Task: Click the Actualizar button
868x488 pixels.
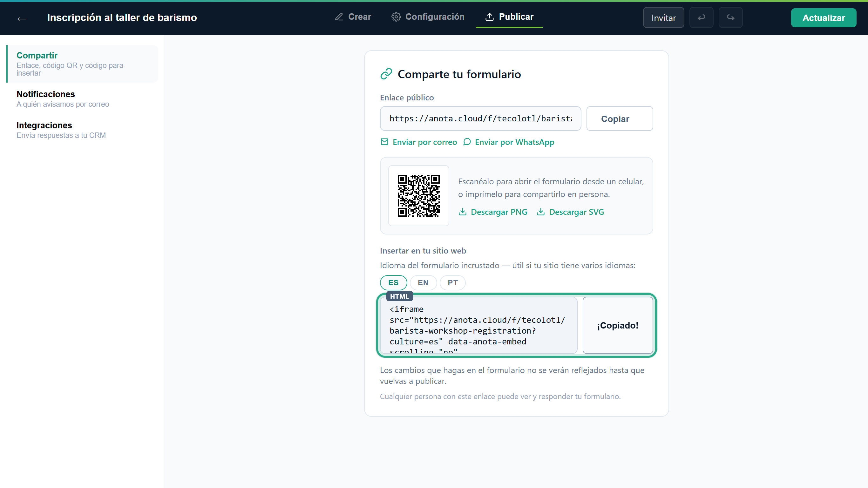Action: pos(824,17)
